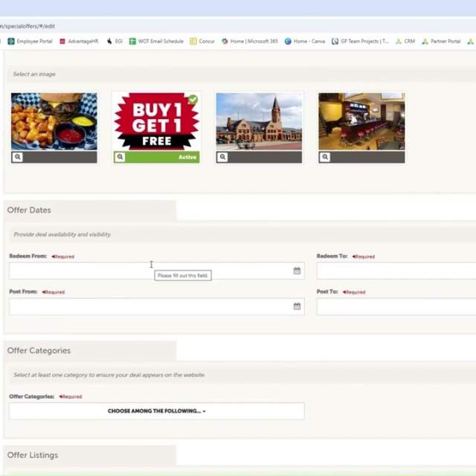Select the Buy 1 Get 1 Free image
This screenshot has width=476, height=476.
(157, 121)
